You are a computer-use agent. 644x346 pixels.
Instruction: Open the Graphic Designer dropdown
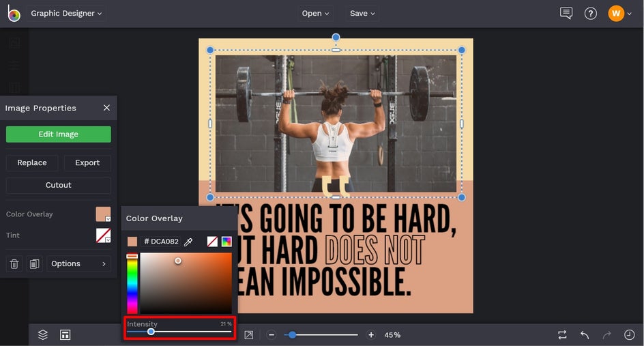(x=66, y=13)
